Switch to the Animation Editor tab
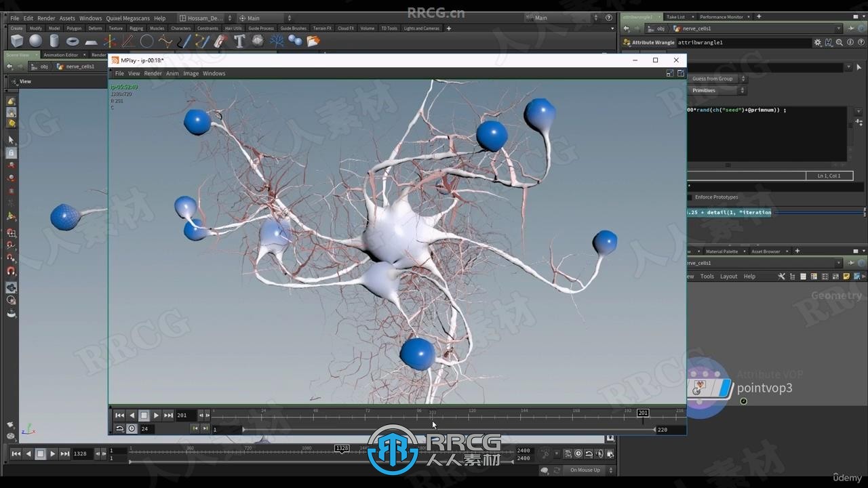The width and height of the screenshot is (868, 488). coord(61,55)
